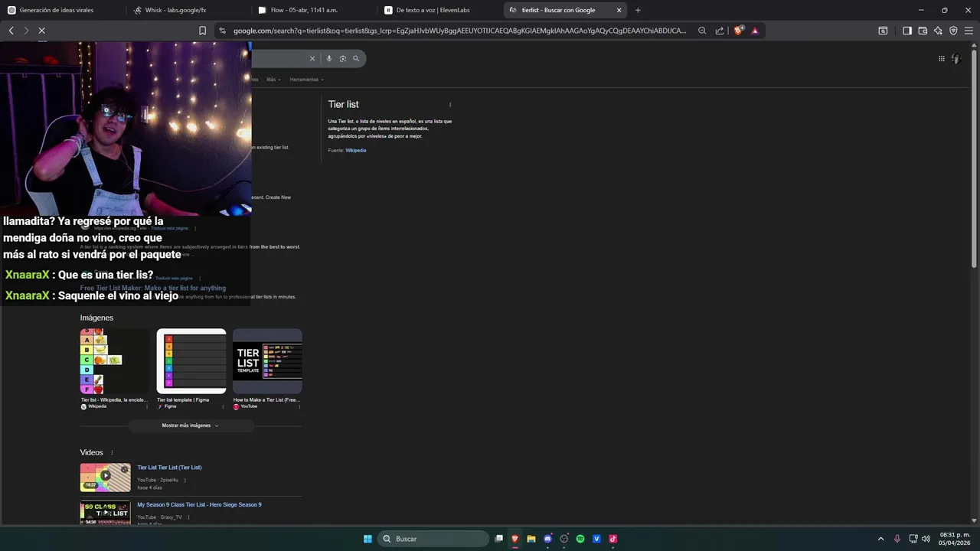The image size is (980, 551).
Task: Open Spotify from the taskbar
Action: click(580, 539)
